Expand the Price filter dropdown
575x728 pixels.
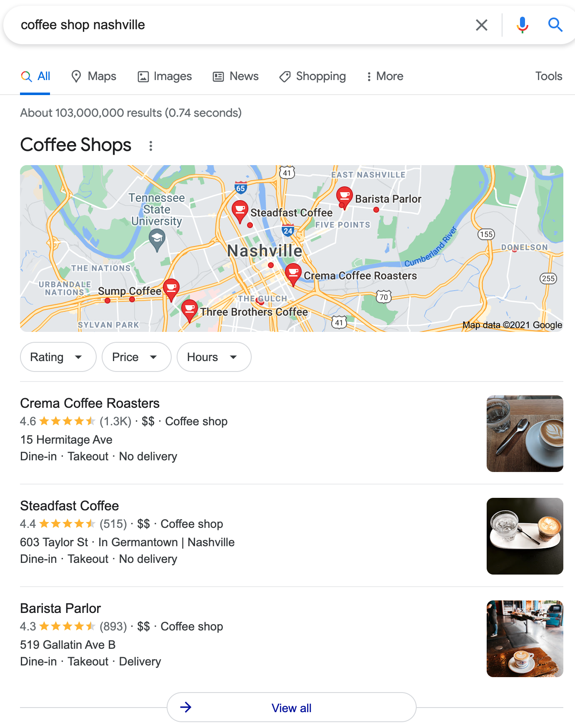click(x=137, y=357)
